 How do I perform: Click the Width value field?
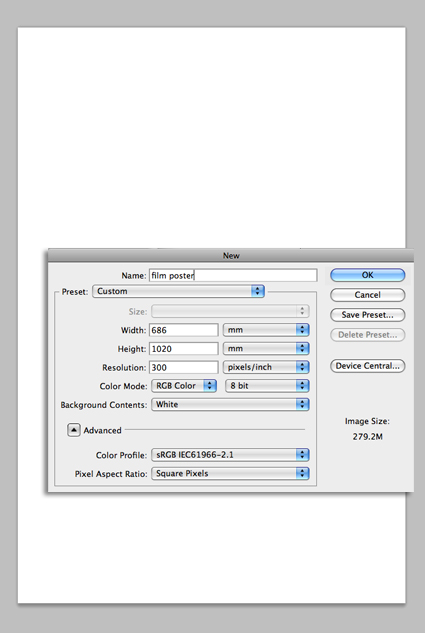tap(184, 330)
